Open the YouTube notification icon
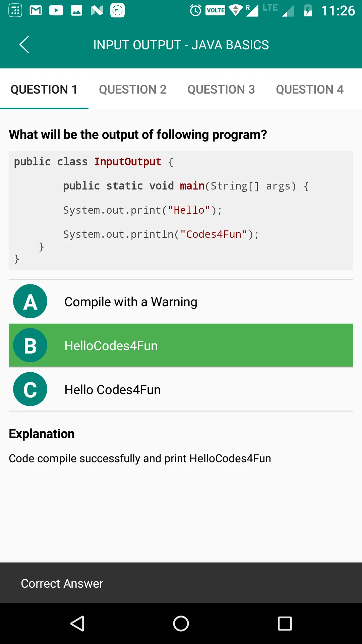This screenshot has width=362, height=644. [x=56, y=10]
